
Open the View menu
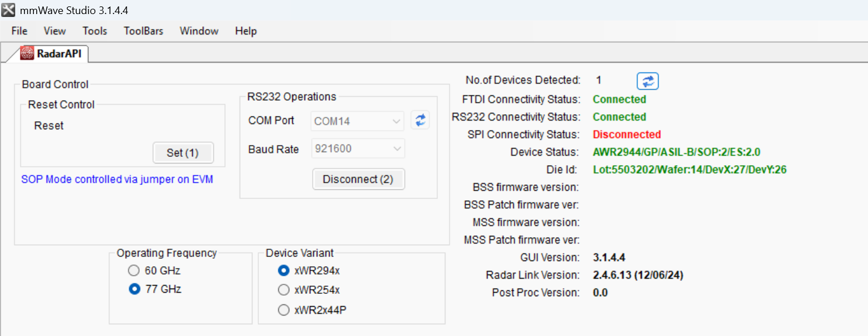tap(55, 31)
